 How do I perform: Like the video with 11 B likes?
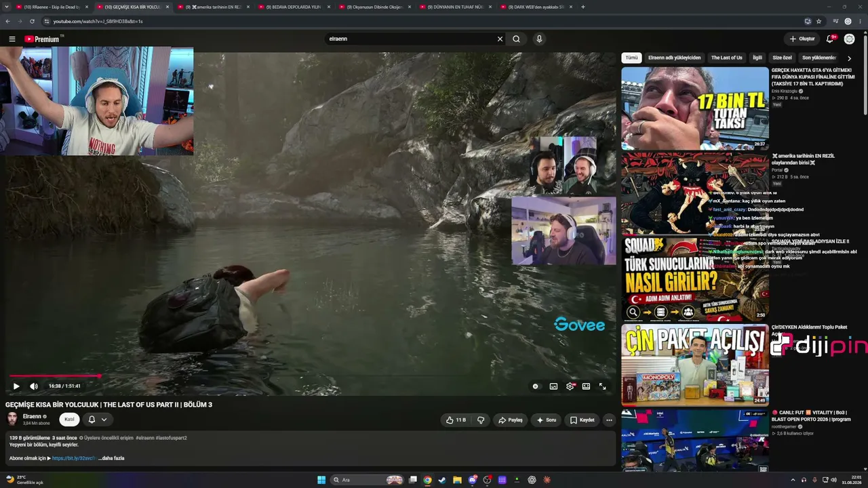pos(456,420)
